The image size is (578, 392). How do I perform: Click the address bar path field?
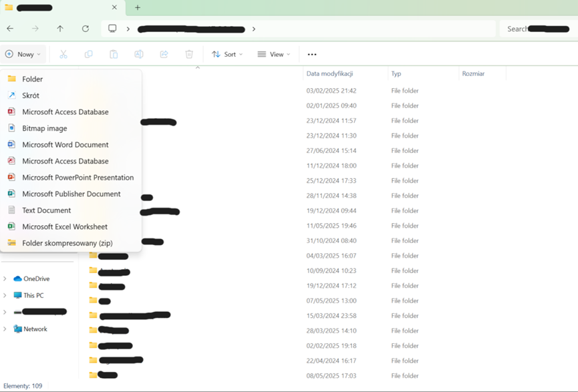(299, 29)
